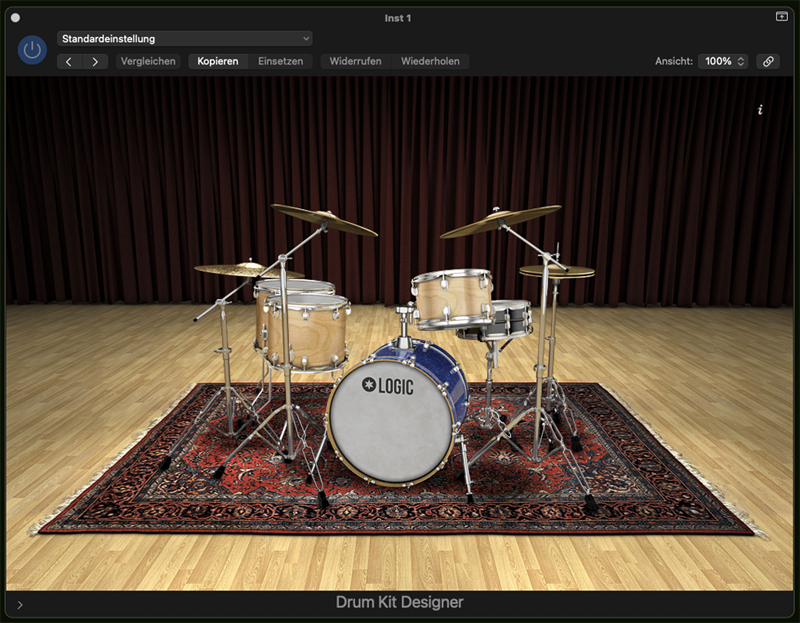Click Widerrufen to undo
Screen dimensions: 800x623
pos(355,61)
